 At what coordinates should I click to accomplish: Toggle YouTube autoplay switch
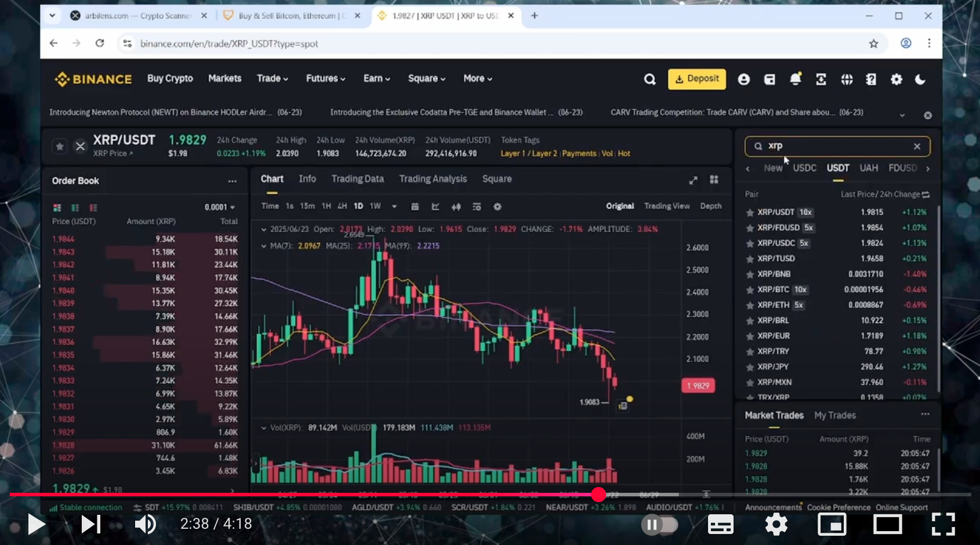659,525
